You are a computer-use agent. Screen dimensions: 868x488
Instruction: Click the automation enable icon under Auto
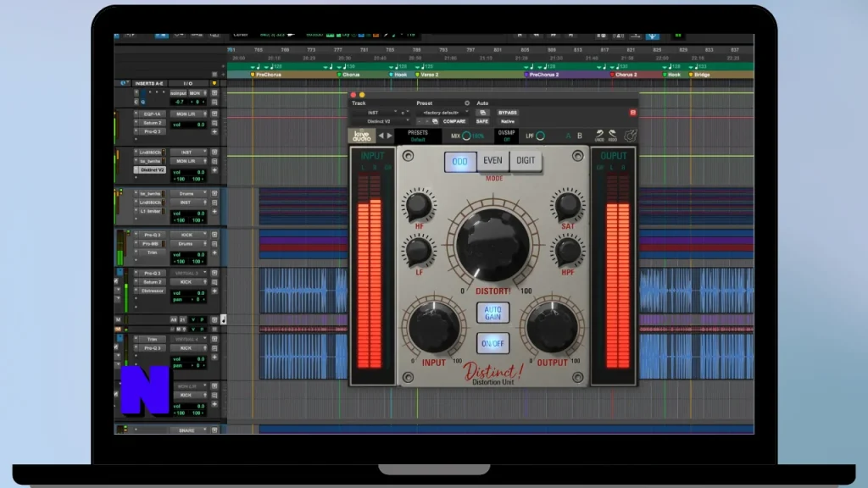pos(482,113)
